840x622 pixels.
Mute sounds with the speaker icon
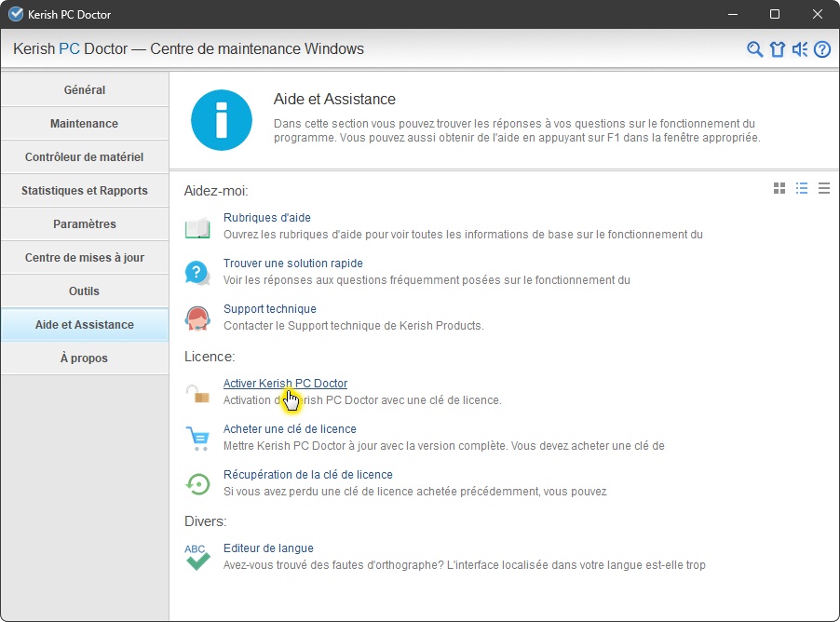point(800,49)
